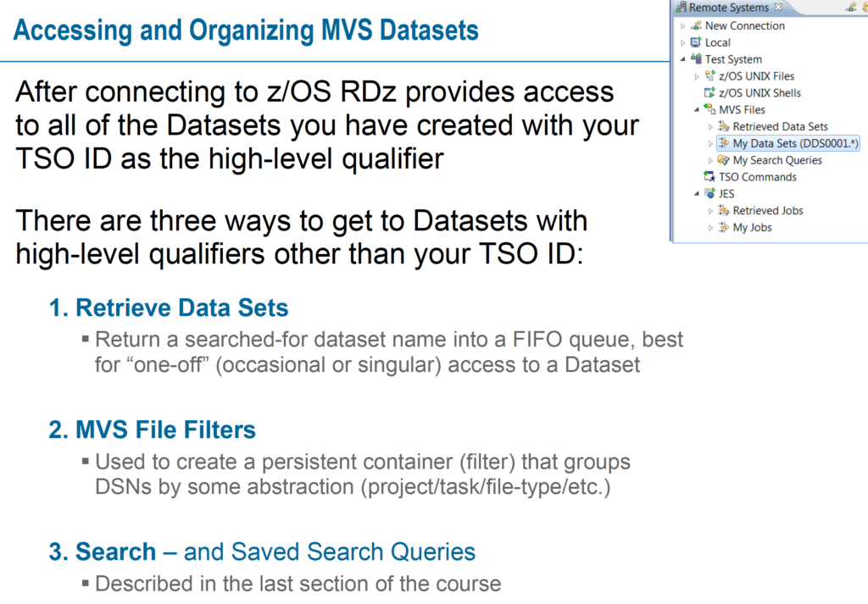Image resolution: width=868 pixels, height=604 pixels.
Task: Click the New Connection icon in the tree
Action: (x=697, y=26)
